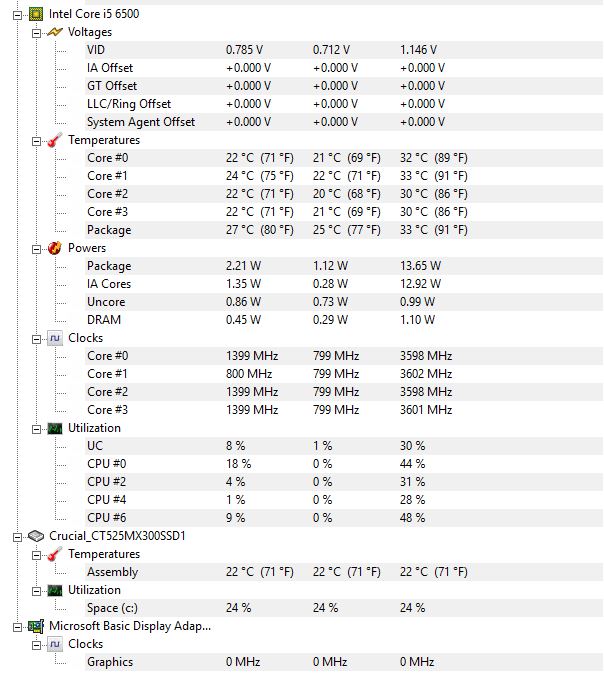Click the Intel Core i5 6500 CPU chip icon
The height and width of the screenshot is (673, 604).
point(36,14)
